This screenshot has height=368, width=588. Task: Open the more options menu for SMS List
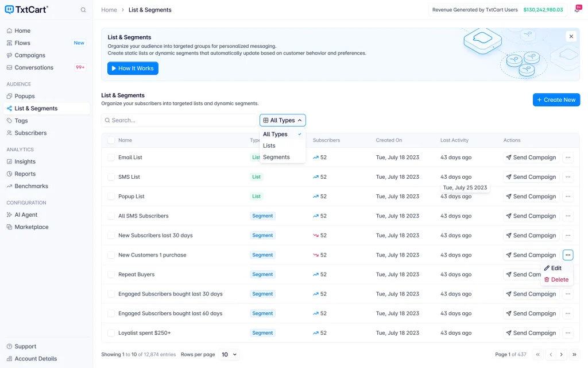click(568, 177)
